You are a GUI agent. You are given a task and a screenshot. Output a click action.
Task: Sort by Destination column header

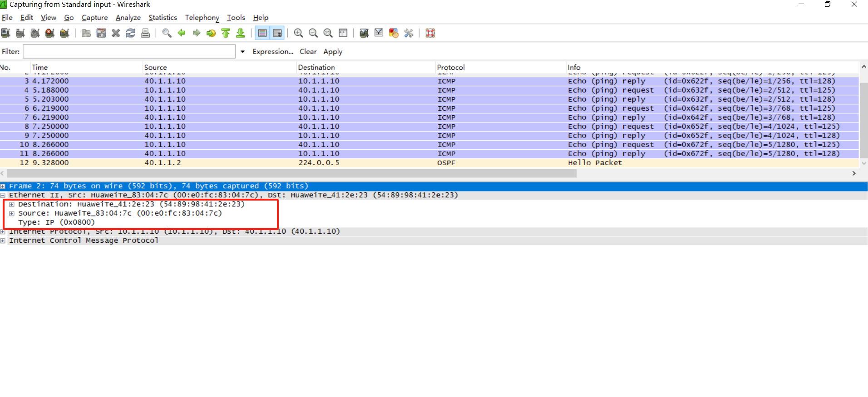[366, 67]
